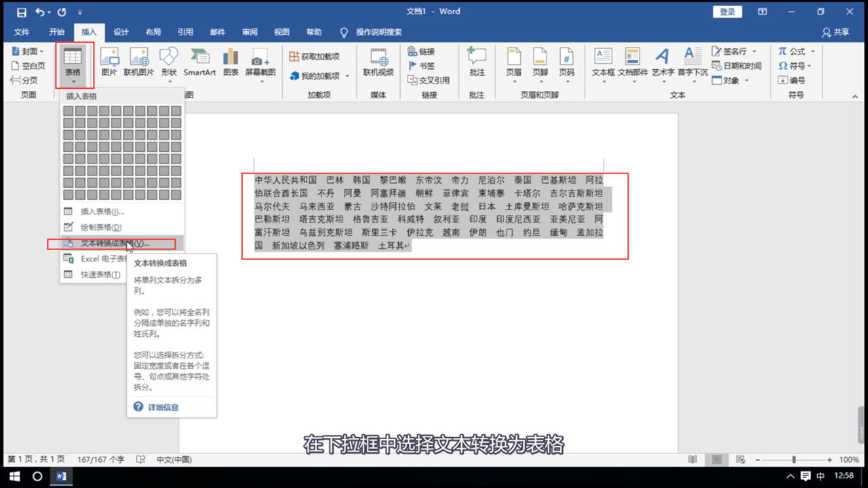Open the Shapes (形状) gallery
Image resolution: width=868 pixels, height=488 pixels.
(x=168, y=65)
